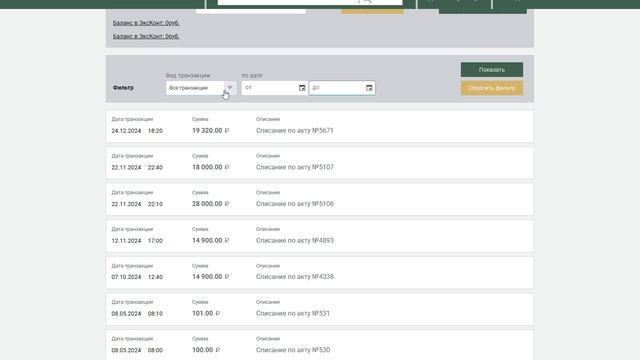This screenshot has width=640, height=360.
Task: Click the amount 19 320.00 ₽
Action: (211, 131)
